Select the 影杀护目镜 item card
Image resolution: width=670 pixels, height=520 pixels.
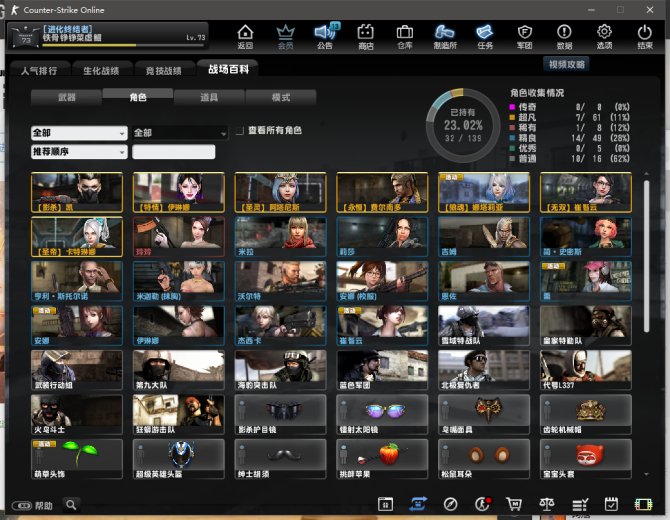280,414
